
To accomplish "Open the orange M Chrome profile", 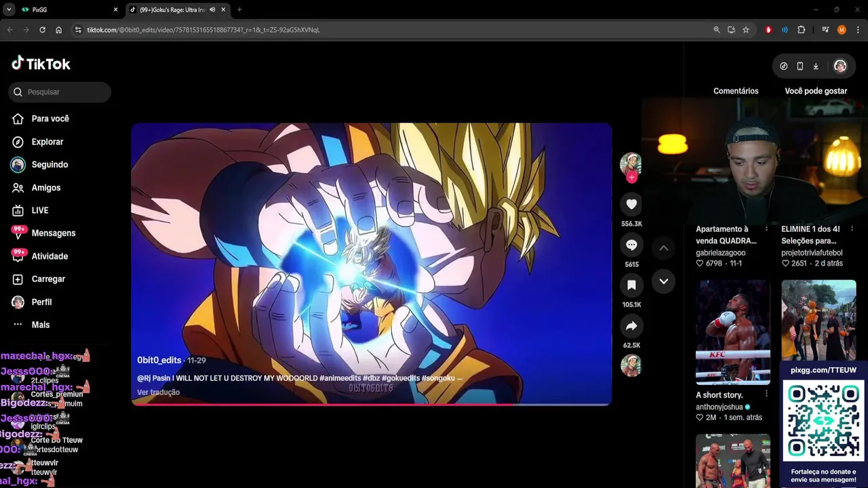I will tap(842, 30).
